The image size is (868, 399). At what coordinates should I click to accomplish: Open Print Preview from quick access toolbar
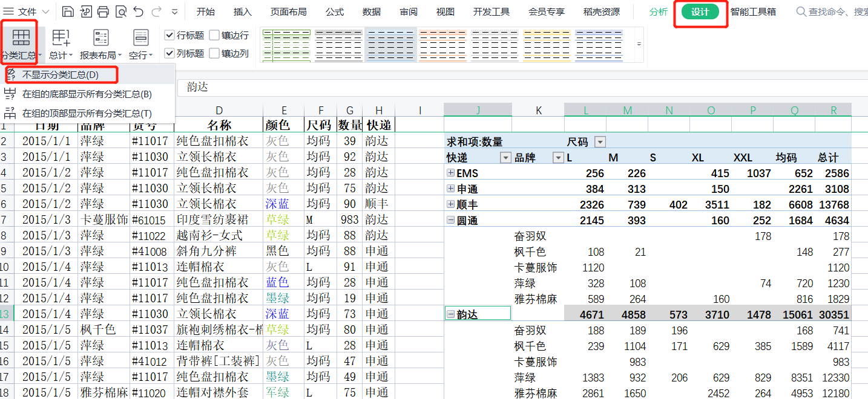(x=120, y=11)
